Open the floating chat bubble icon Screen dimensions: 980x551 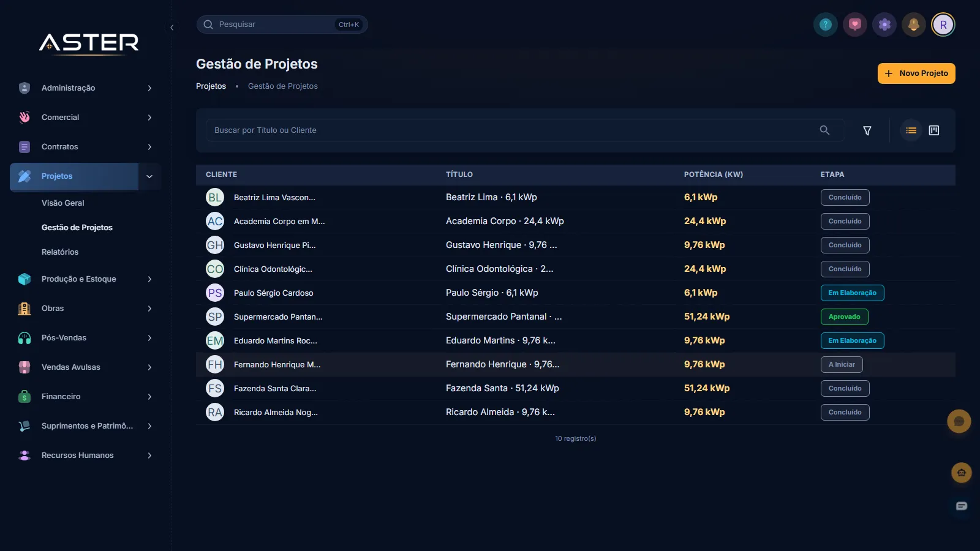coord(959,421)
